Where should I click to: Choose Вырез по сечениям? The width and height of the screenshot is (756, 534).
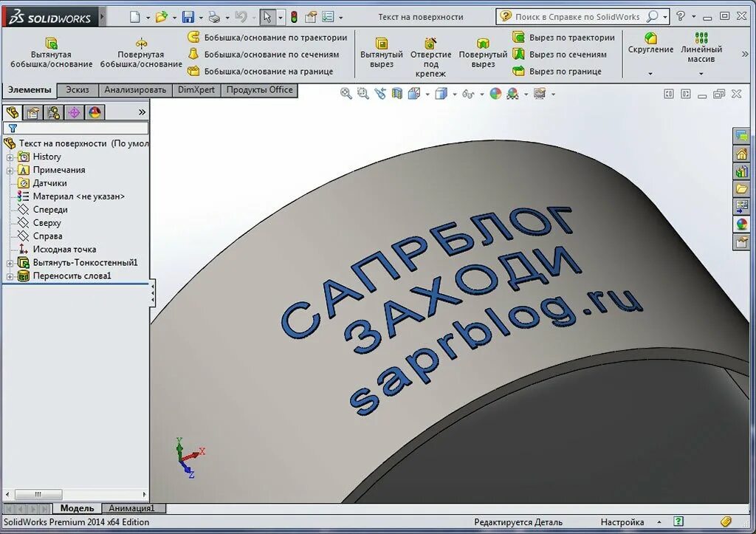(x=560, y=54)
